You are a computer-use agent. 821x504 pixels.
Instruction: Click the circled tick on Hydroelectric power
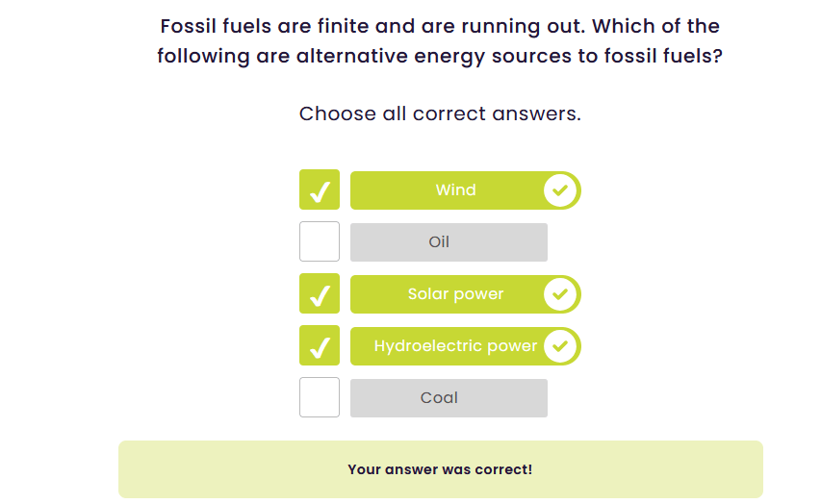[x=560, y=346]
